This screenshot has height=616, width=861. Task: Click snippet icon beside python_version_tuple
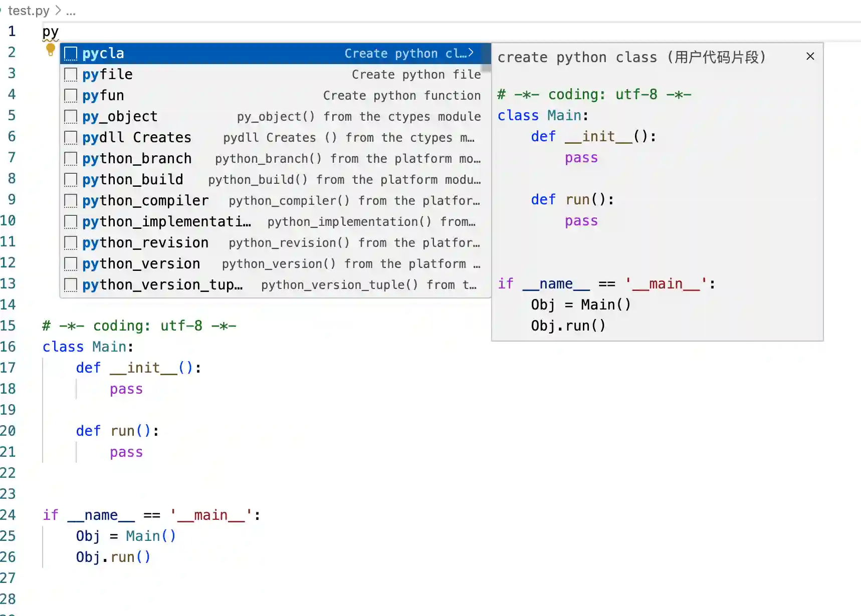(71, 285)
